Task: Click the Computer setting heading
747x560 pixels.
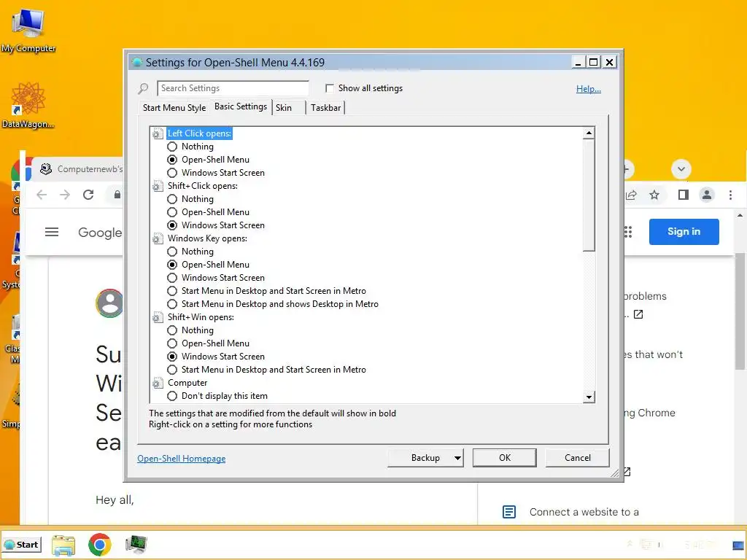Action: point(187,383)
